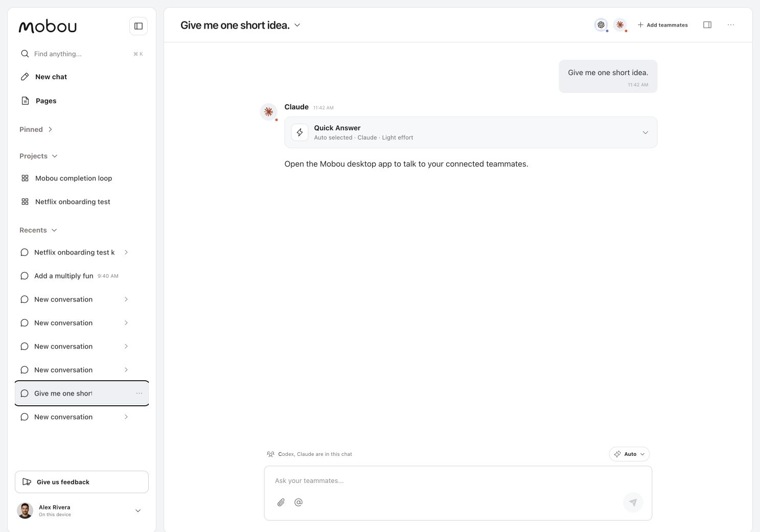Click the New chat pencil icon

pyautogui.click(x=25, y=77)
